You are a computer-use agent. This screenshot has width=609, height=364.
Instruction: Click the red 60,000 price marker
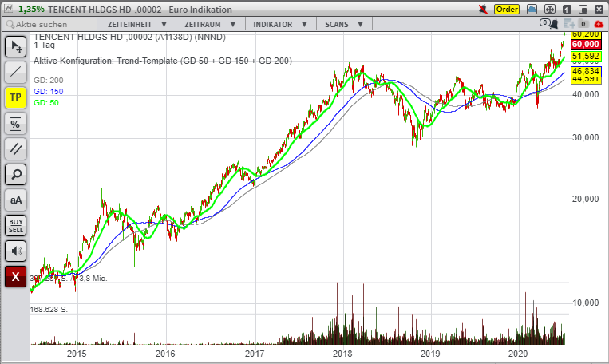(586, 44)
